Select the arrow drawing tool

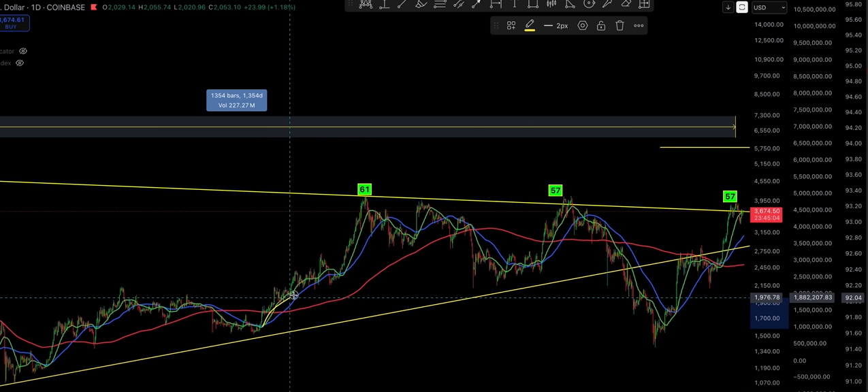pyautogui.click(x=477, y=4)
